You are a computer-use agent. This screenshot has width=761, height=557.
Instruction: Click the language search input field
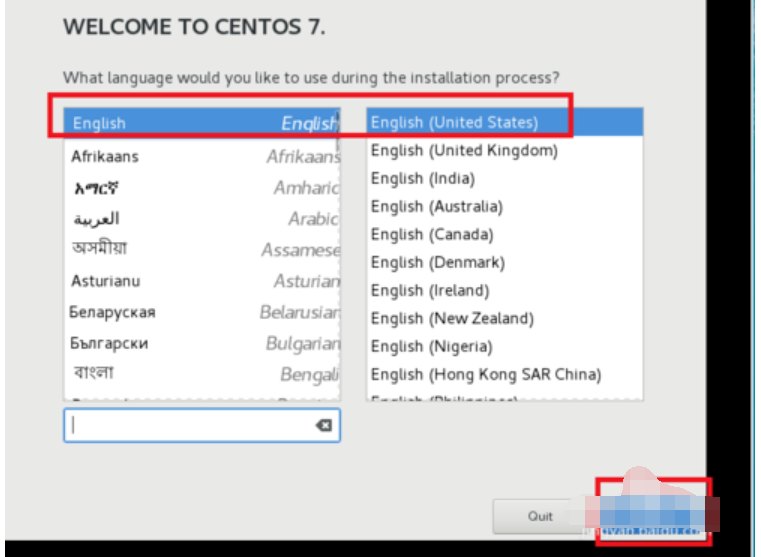190,425
